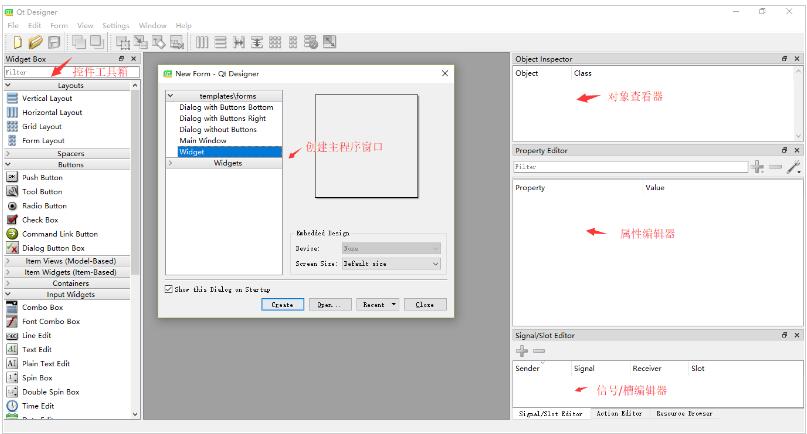This screenshot has height=434, width=807.
Task: Click the minus icon in Signal/Slot Editor
Action: [x=539, y=351]
